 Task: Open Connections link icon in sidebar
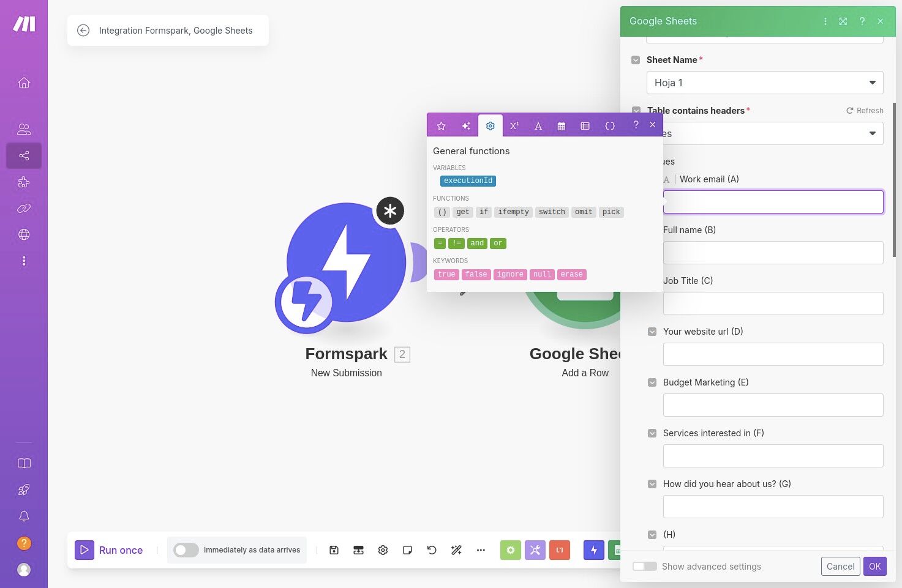[24, 209]
